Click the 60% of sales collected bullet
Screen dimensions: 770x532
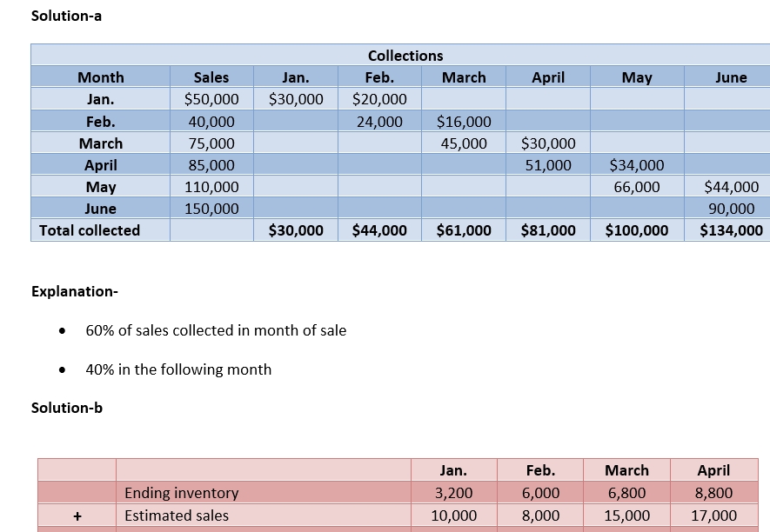(216, 330)
